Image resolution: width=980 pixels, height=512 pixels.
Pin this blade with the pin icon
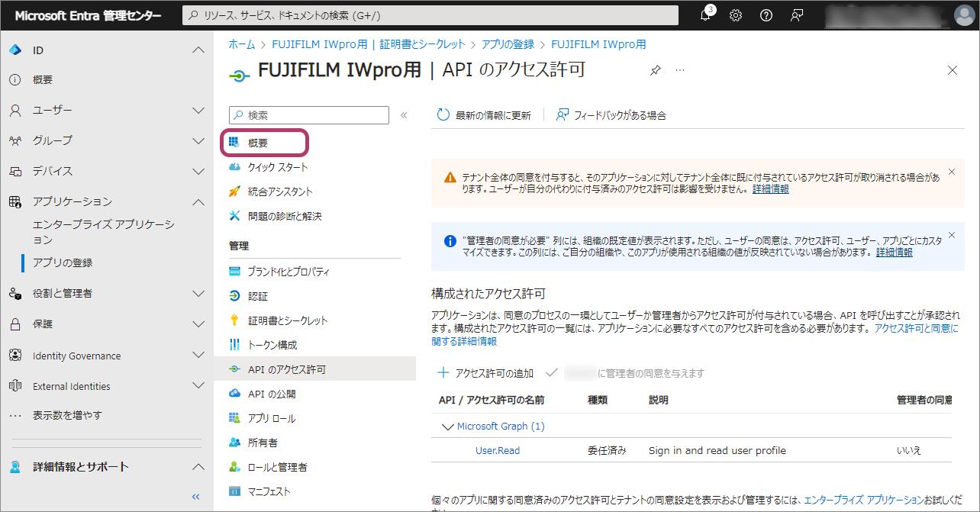655,70
